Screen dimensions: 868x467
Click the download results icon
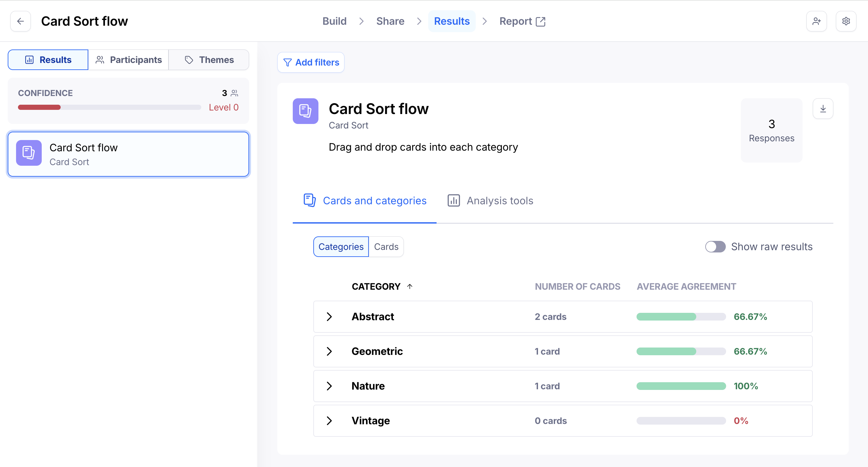(823, 109)
